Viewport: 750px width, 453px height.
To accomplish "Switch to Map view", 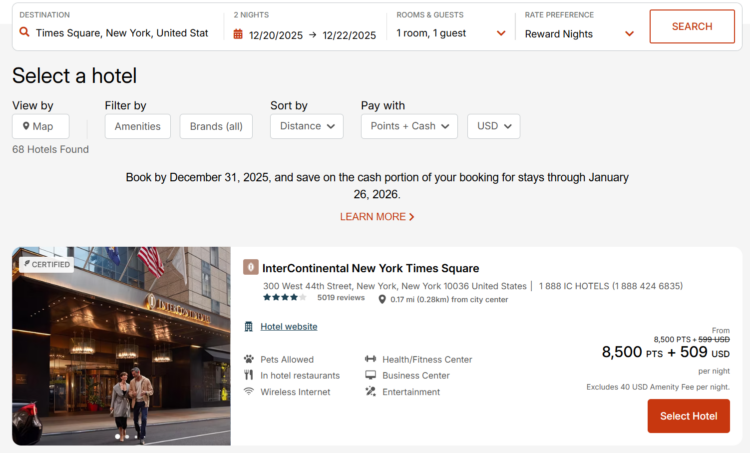I will [41, 126].
